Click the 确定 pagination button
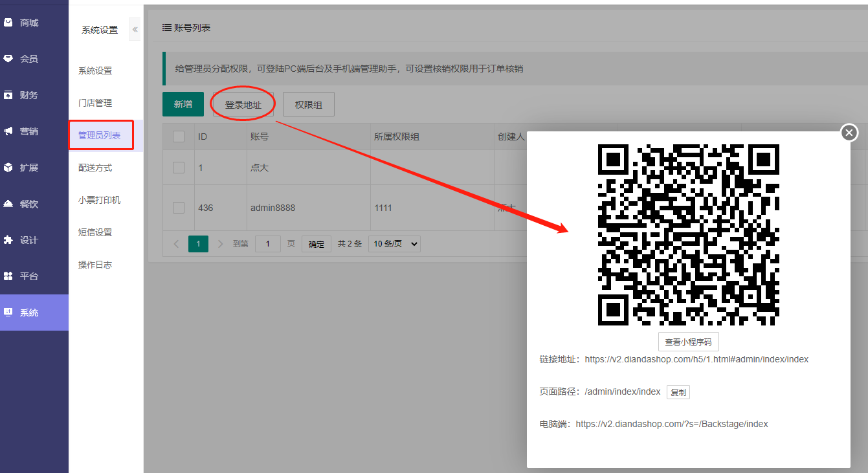Image resolution: width=868 pixels, height=473 pixels. [x=317, y=244]
